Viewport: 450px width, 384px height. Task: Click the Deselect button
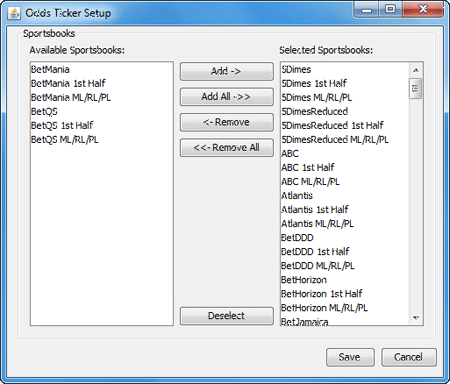pyautogui.click(x=227, y=316)
